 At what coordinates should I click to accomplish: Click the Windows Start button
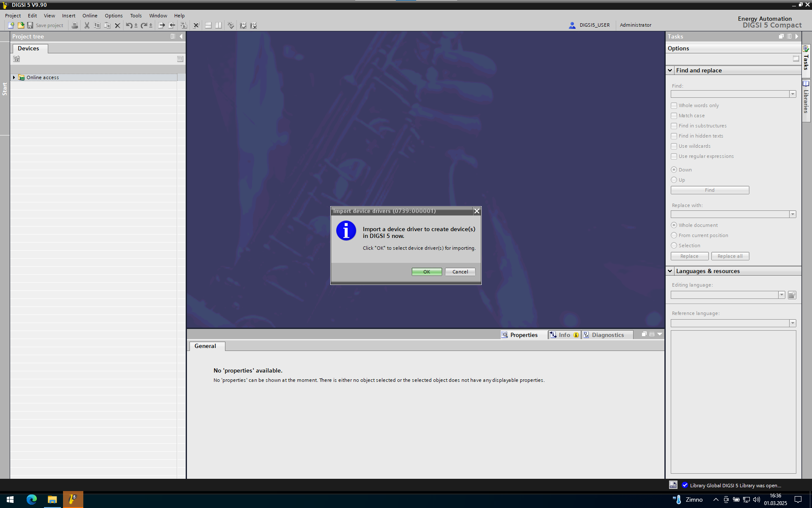[x=10, y=500]
